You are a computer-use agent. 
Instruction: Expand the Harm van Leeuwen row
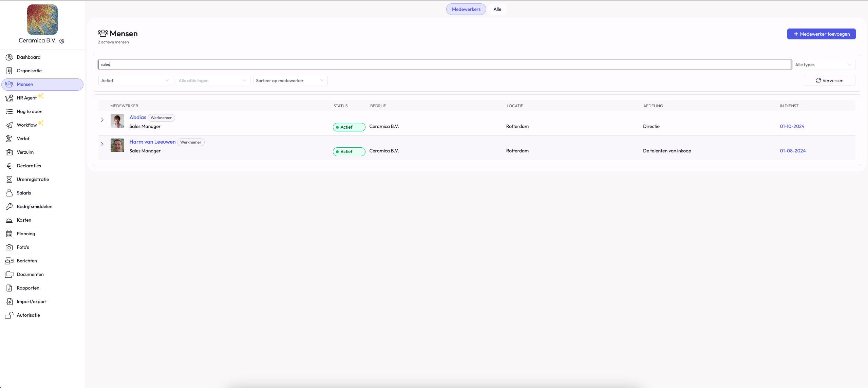102,144
